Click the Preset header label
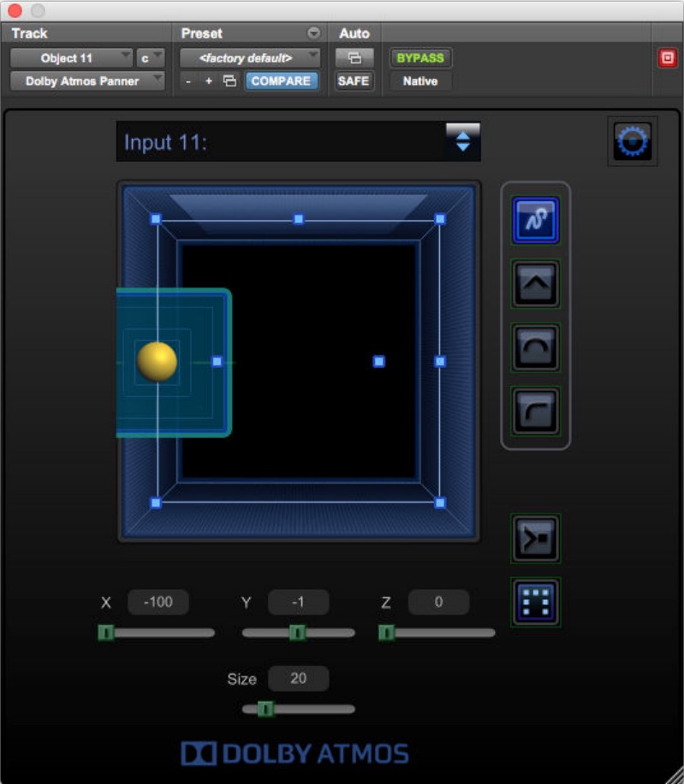Screen dimensions: 684x784 click(x=201, y=33)
